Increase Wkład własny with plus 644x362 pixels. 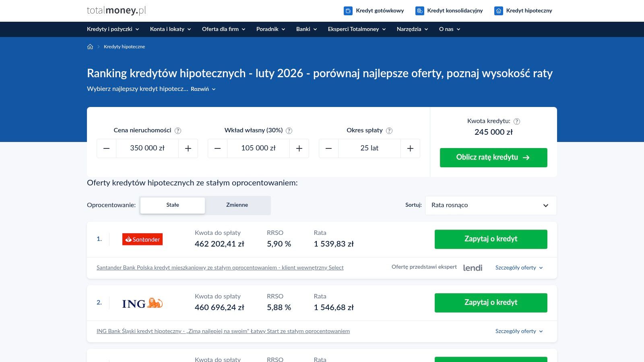click(299, 148)
